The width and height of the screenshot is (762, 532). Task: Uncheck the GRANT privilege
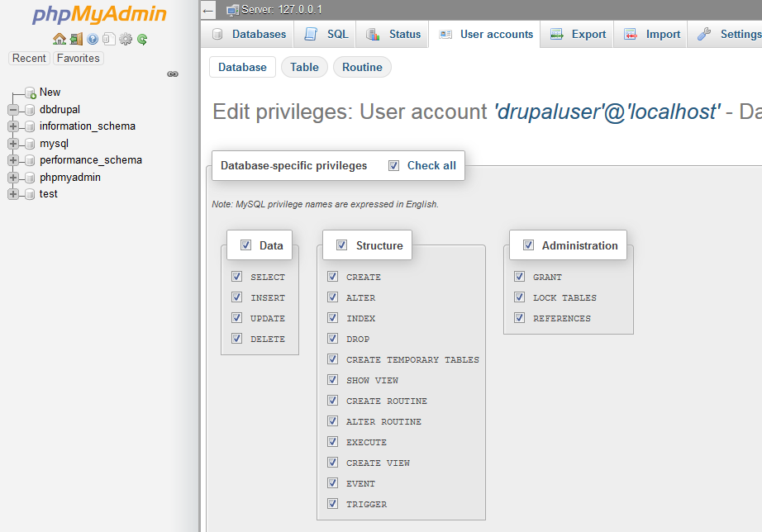click(x=520, y=277)
